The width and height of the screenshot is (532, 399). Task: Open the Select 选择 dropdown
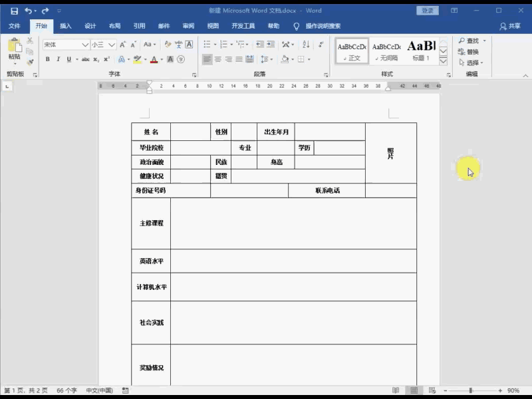coord(471,63)
